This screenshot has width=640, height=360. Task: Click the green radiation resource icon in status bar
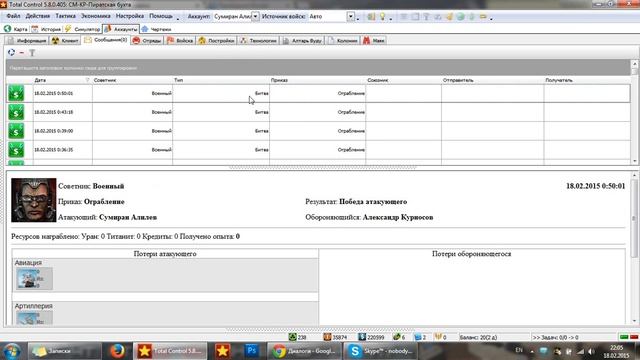tap(292, 337)
